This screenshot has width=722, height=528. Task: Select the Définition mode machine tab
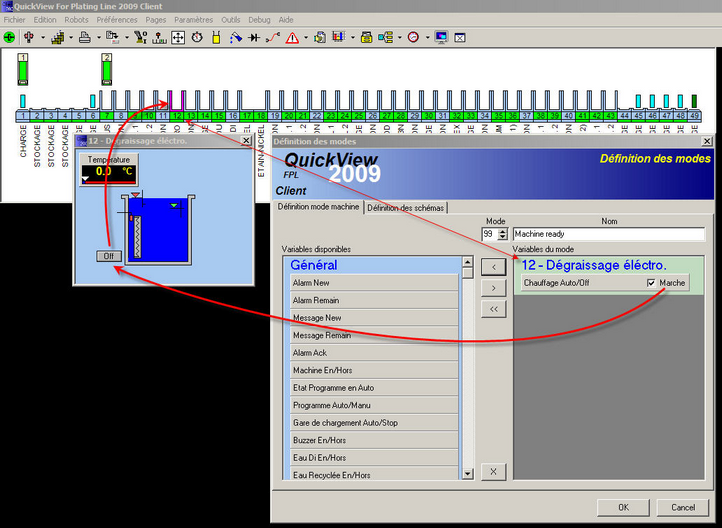[x=318, y=207]
